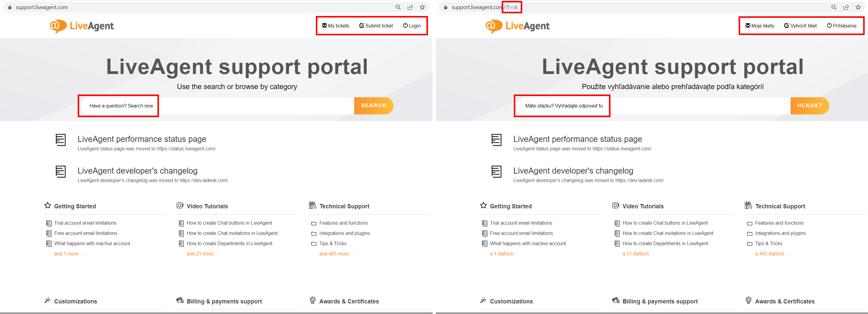
Task: Click the SEARCH button
Action: 373,105
